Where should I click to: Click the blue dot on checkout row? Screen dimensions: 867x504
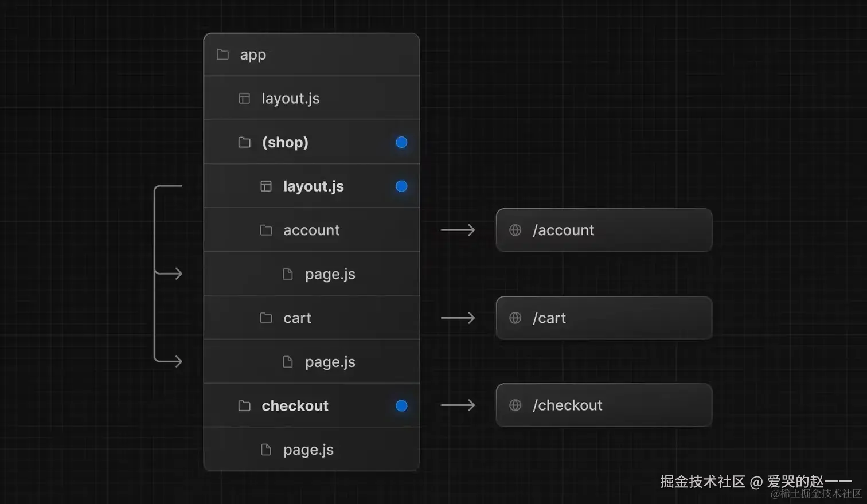401,406
